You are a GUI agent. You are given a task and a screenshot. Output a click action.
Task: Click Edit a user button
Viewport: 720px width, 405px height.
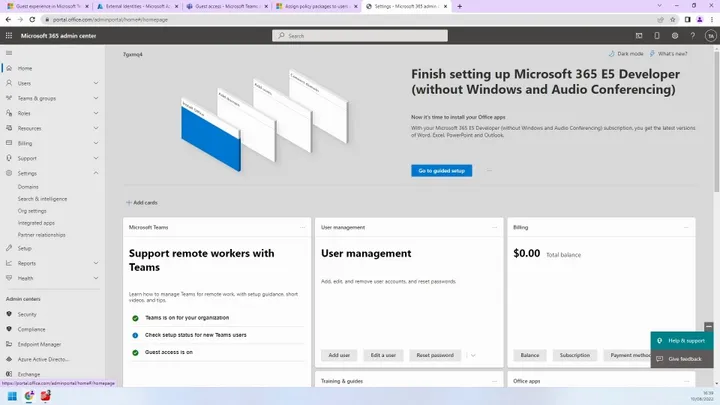(383, 355)
